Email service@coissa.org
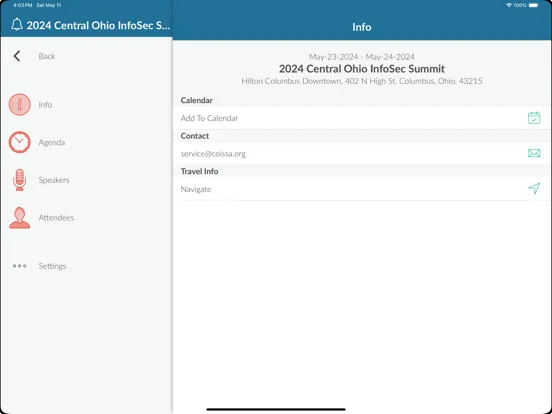The width and height of the screenshot is (552, 414). coord(362,153)
